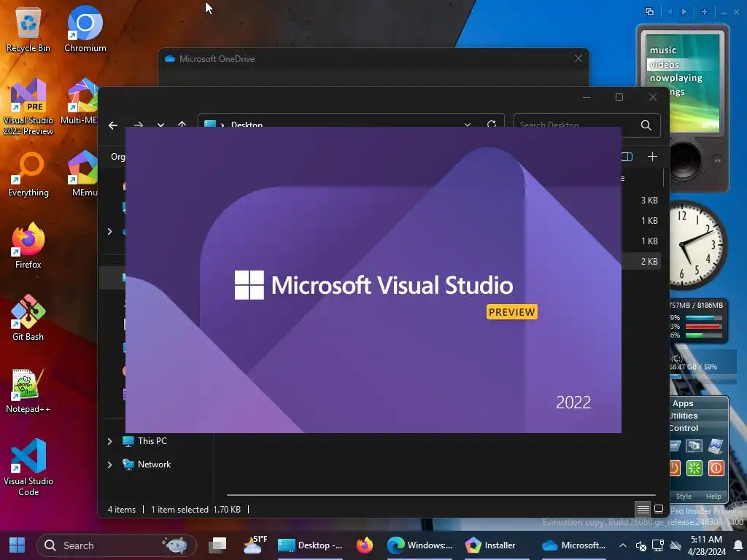Open recent locations chevron in Explorer
Viewport: 747px width, 560px height.
click(160, 124)
